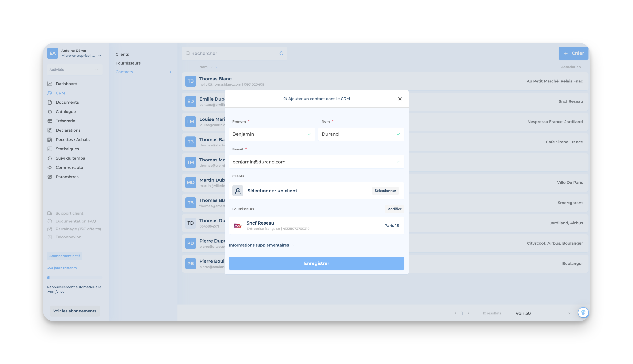This screenshot has height=364, width=633.
Task: Click the Catalogue layers icon
Action: click(x=50, y=112)
